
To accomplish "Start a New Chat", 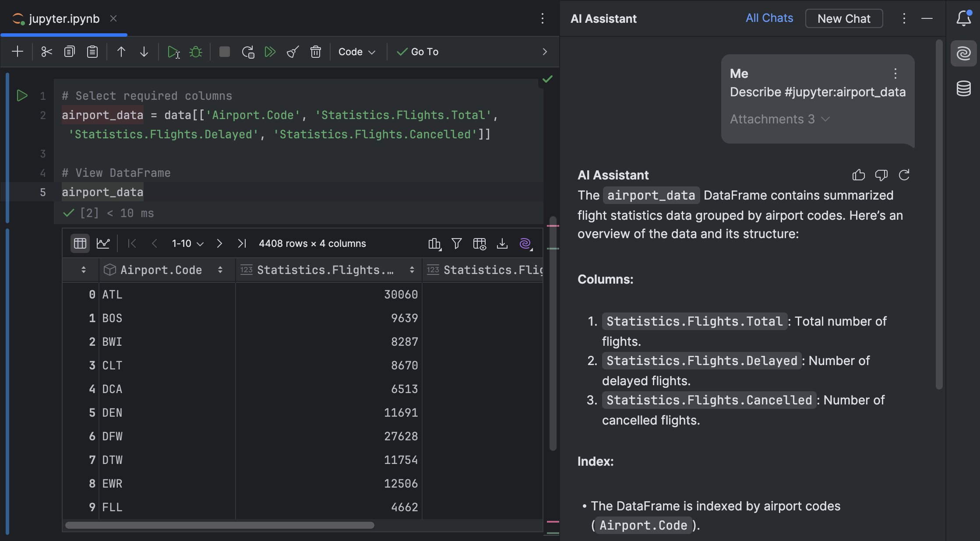I will [x=843, y=18].
